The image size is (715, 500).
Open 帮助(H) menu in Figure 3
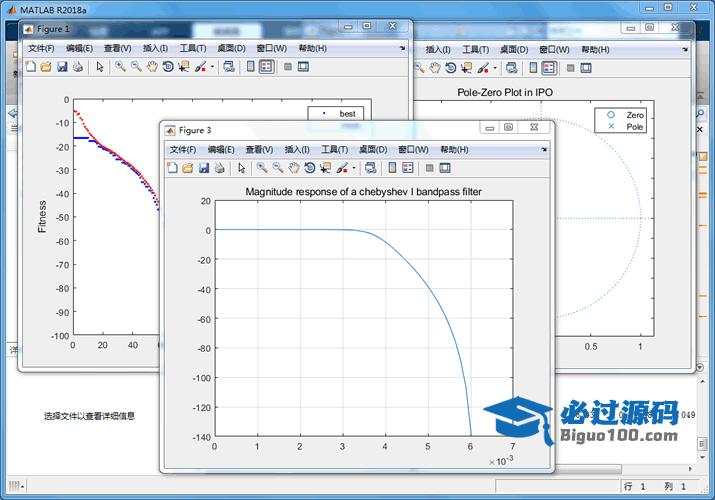pyautogui.click(x=454, y=149)
